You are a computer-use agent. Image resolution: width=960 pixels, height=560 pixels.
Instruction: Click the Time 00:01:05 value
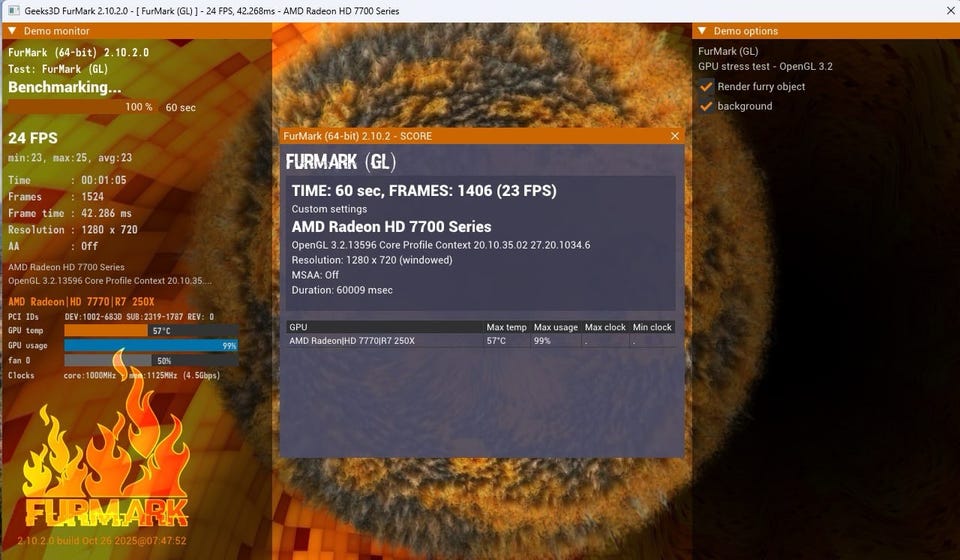[x=103, y=181]
